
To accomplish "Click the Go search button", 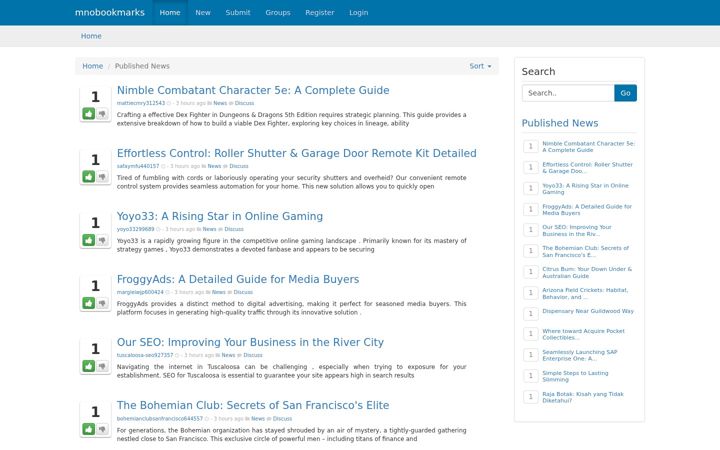I will [625, 93].
